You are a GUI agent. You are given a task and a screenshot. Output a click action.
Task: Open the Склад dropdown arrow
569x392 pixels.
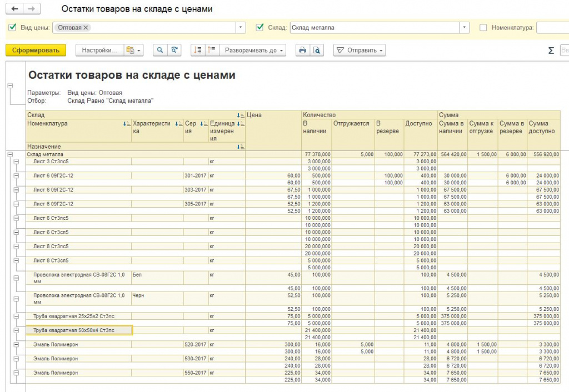click(465, 27)
